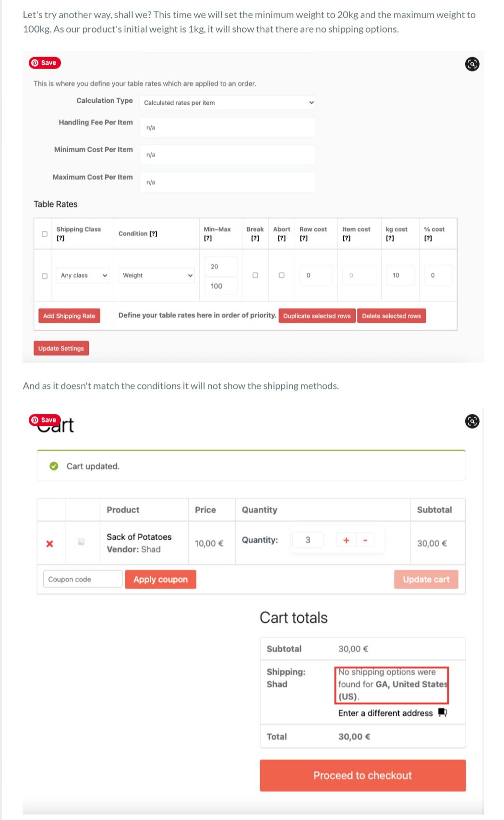
Task: Toggle the Abort checkbox in rate row
Action: point(282,275)
